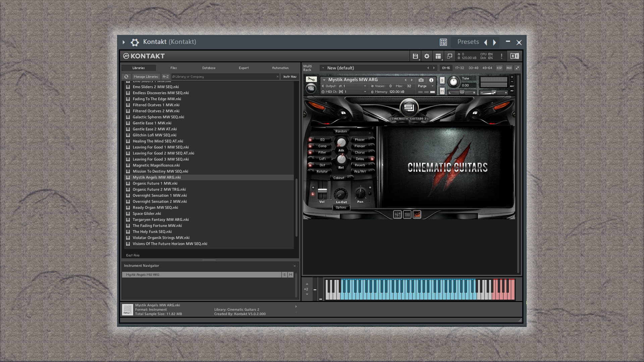This screenshot has width=644, height=362.
Task: Click the info icon in instrument header
Action: 431,80
